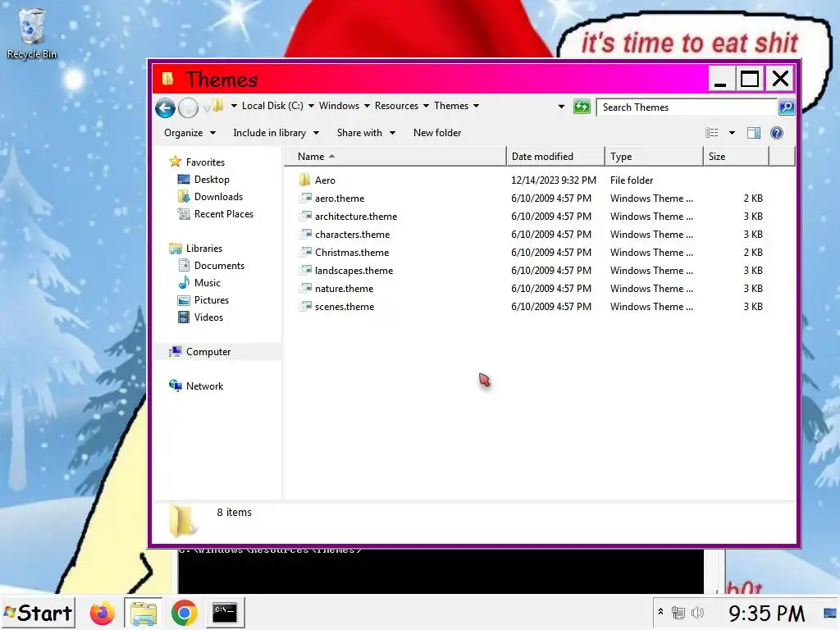
Task: Click the Search Themes input field
Action: [x=687, y=107]
